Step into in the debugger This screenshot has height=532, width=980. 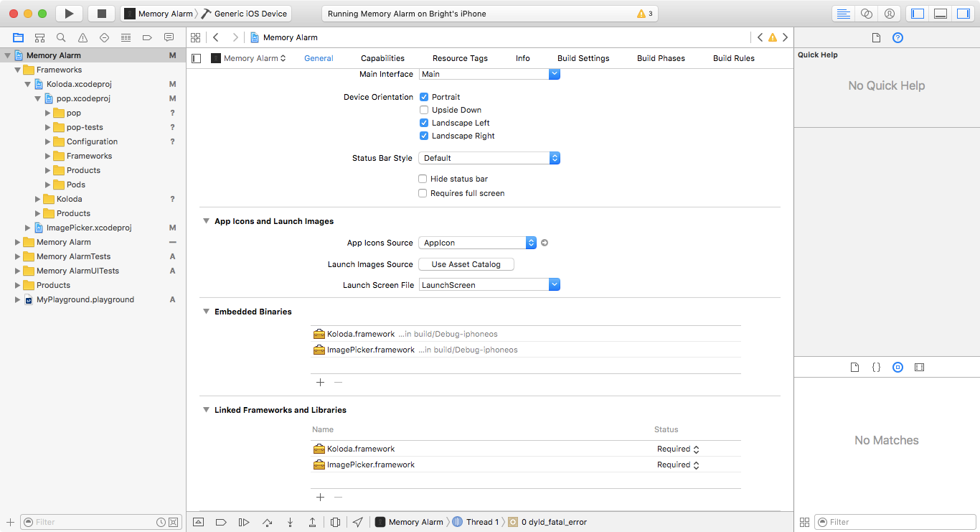(x=290, y=522)
